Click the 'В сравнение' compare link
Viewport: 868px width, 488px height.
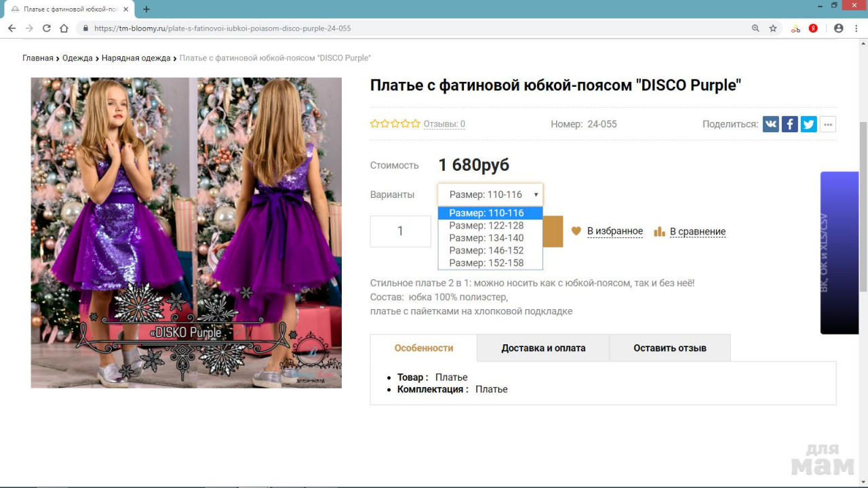pos(697,231)
